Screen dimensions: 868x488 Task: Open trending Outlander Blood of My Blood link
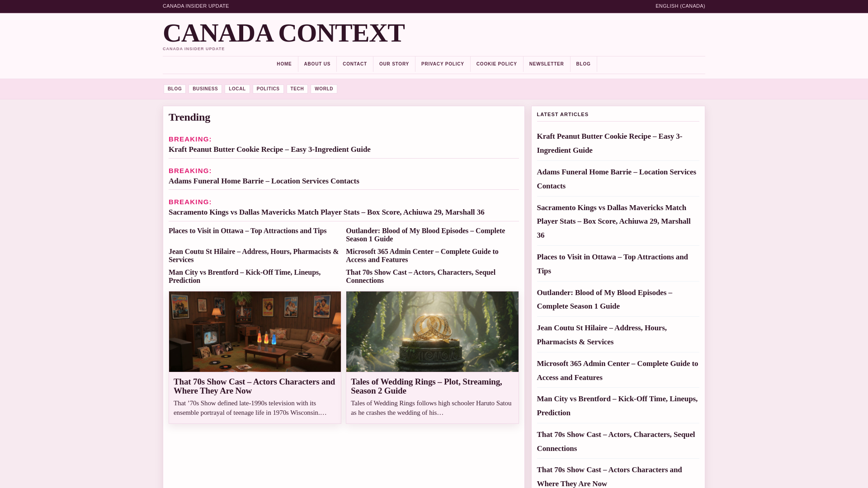click(425, 235)
